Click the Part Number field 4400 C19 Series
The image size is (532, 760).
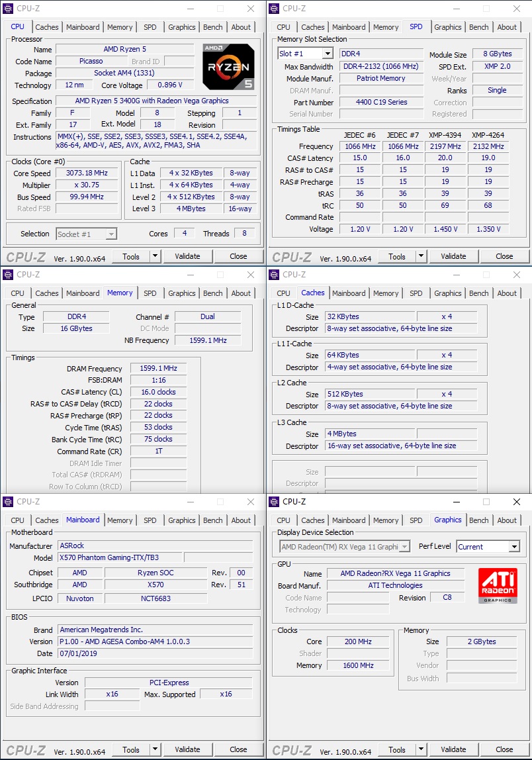pyautogui.click(x=381, y=102)
